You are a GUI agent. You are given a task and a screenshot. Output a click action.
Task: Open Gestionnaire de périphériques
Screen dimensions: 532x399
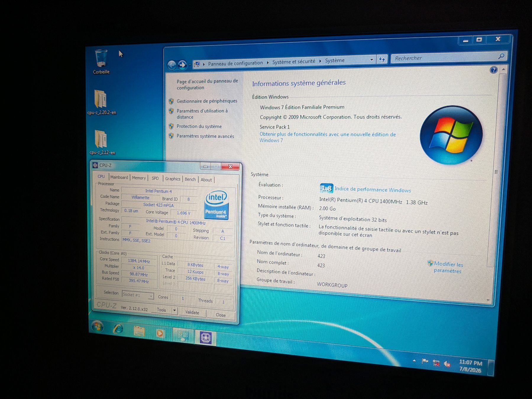click(207, 101)
